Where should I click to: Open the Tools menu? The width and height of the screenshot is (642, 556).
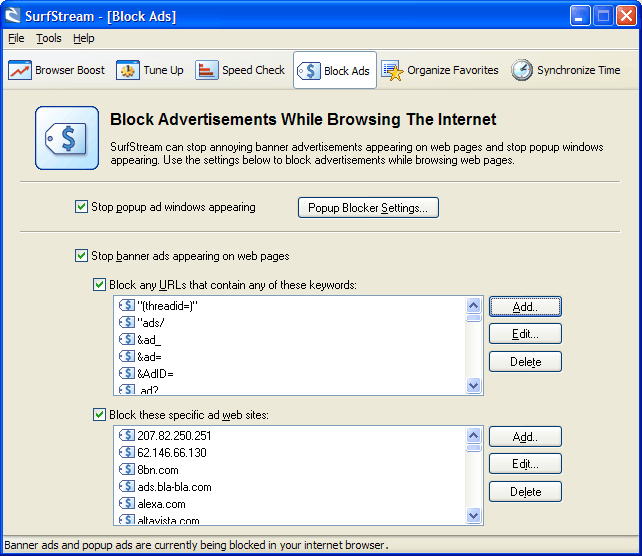[x=49, y=38]
